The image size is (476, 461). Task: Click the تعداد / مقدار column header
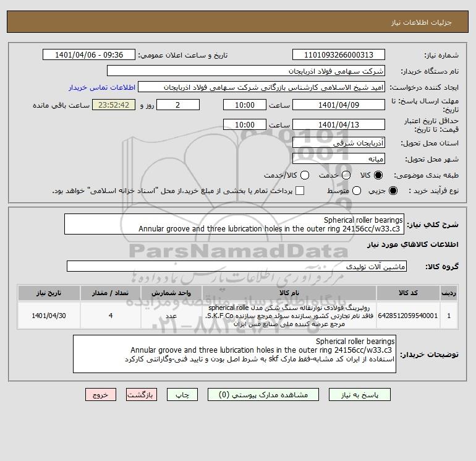[111, 293]
